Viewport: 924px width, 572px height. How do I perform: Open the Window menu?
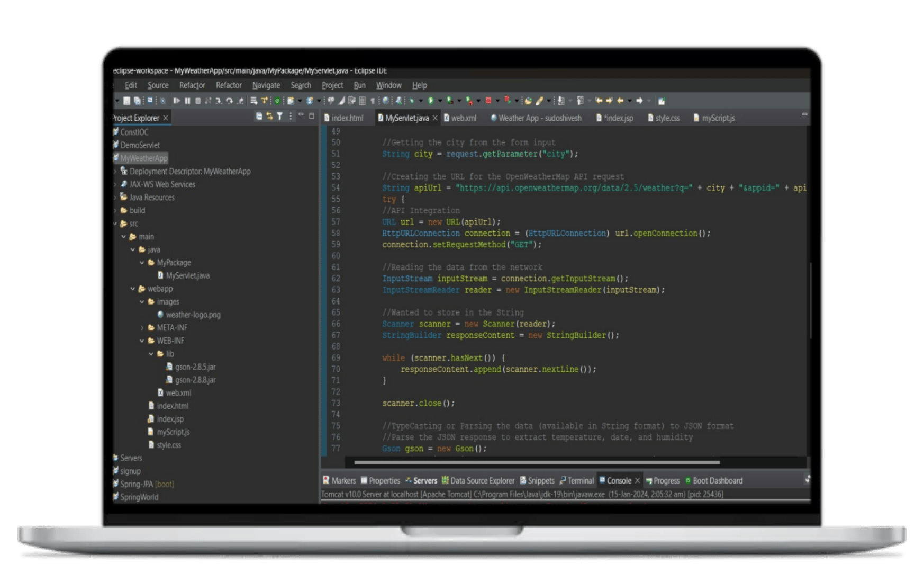[388, 85]
